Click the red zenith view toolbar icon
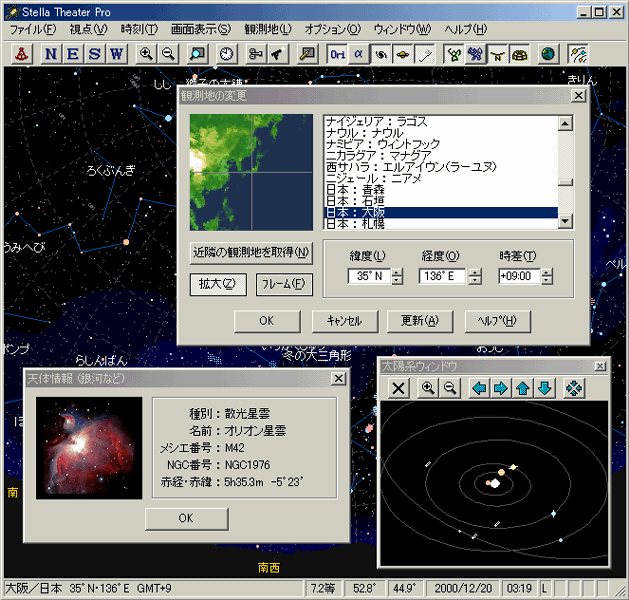Viewport: 629px width, 600px height. coord(21,54)
